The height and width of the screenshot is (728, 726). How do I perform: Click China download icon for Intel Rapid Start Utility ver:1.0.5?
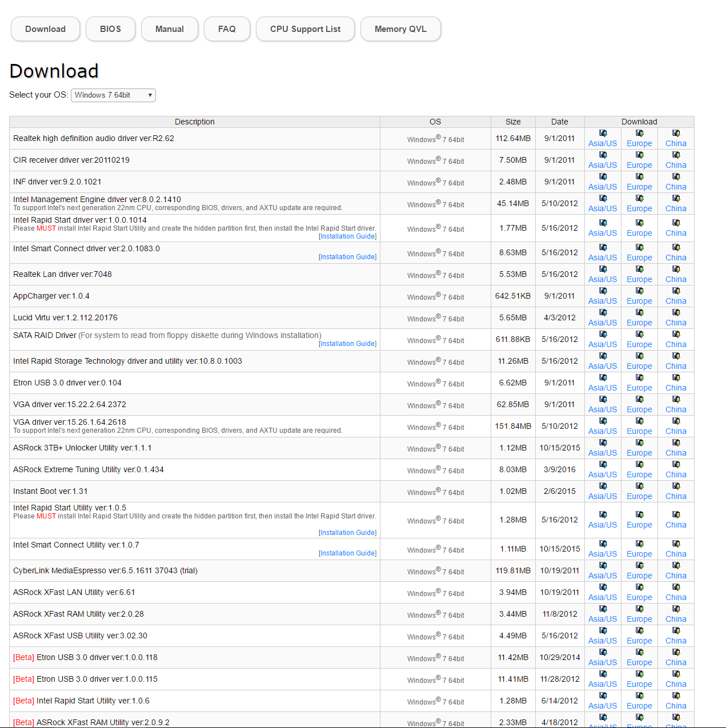(676, 514)
